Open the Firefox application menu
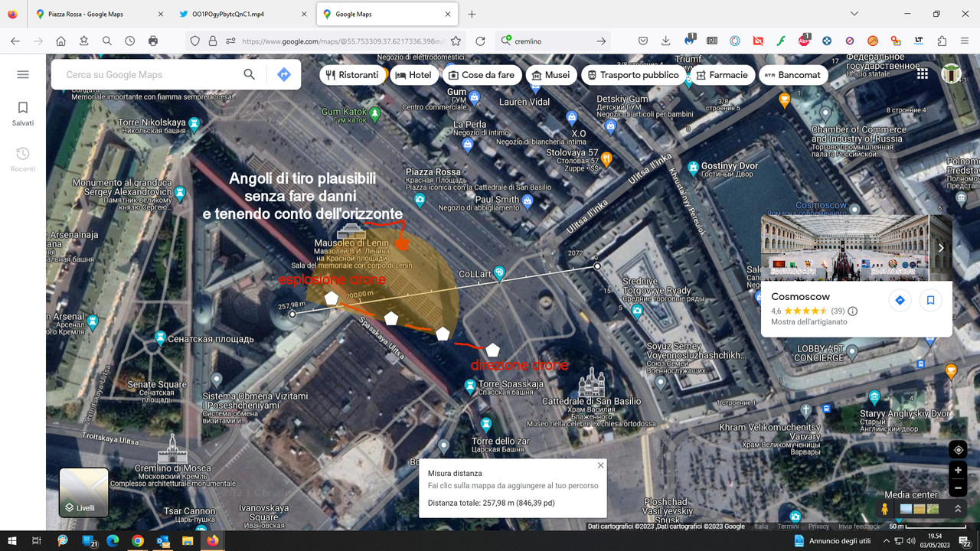Screen dimensions: 980x551 [965, 41]
